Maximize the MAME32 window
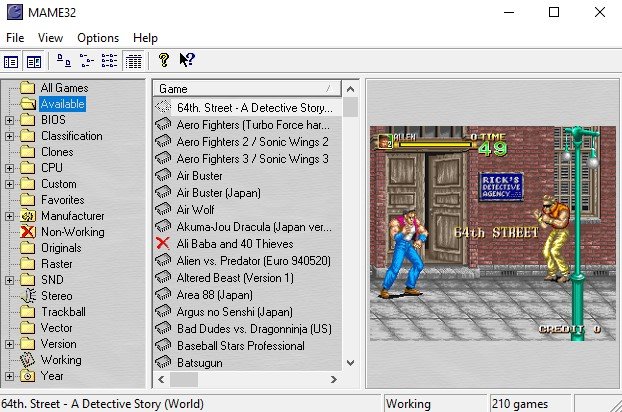This screenshot has width=622, height=412. coord(554,12)
